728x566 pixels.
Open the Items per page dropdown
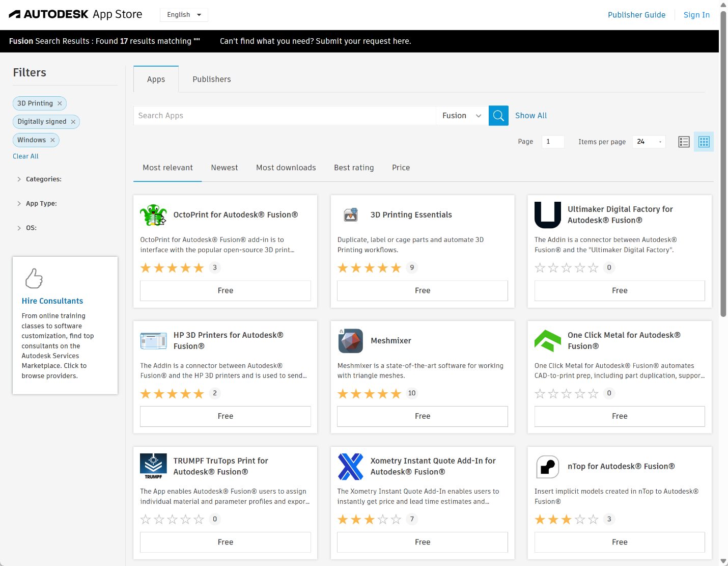pos(649,142)
